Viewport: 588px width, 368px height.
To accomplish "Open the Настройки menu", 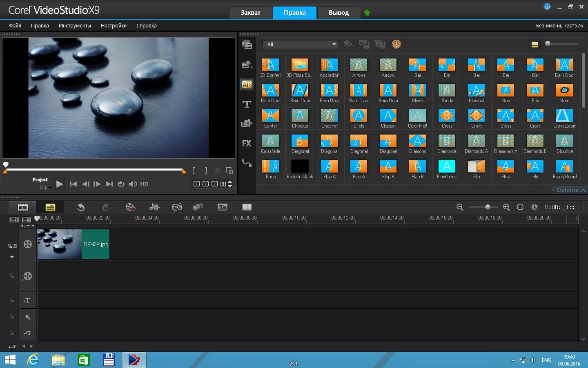I will tap(114, 25).
